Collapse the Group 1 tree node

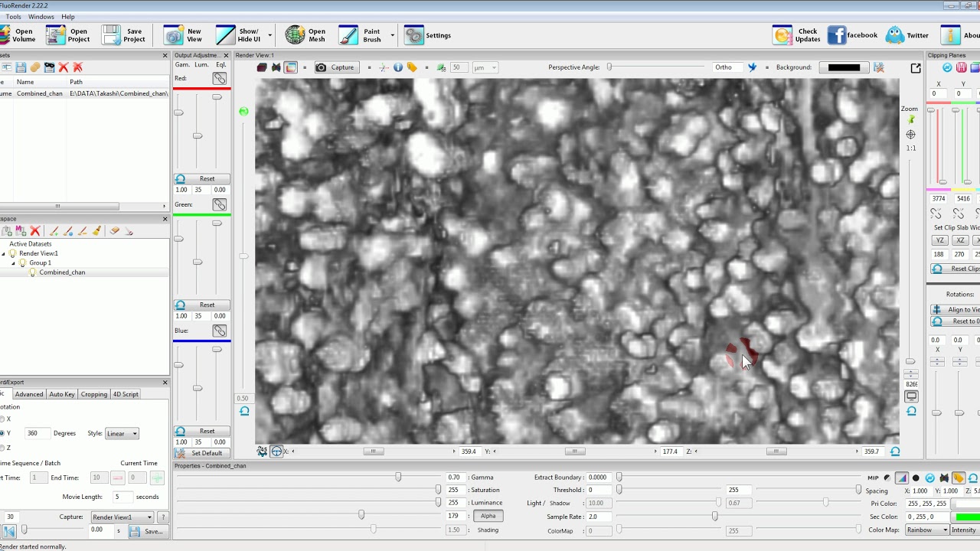click(13, 263)
